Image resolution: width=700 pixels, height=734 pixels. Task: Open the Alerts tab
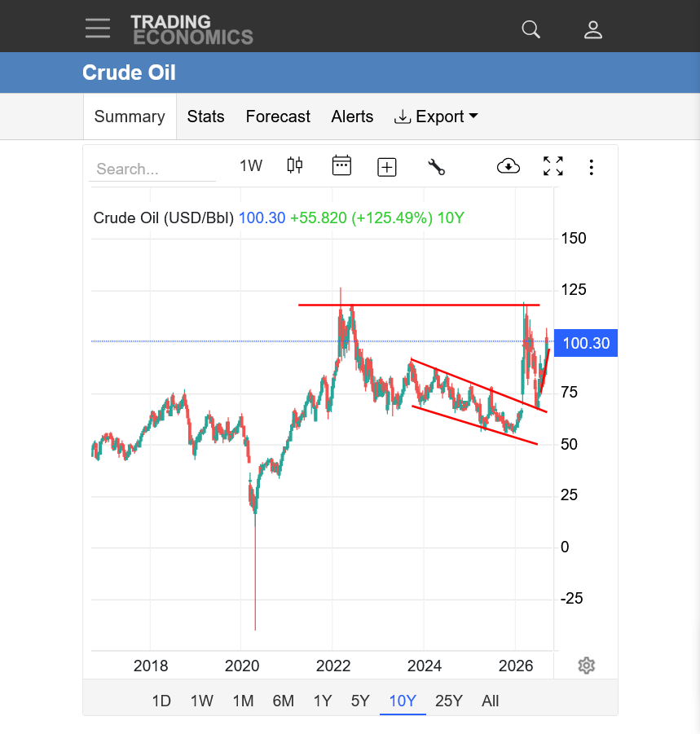click(352, 116)
